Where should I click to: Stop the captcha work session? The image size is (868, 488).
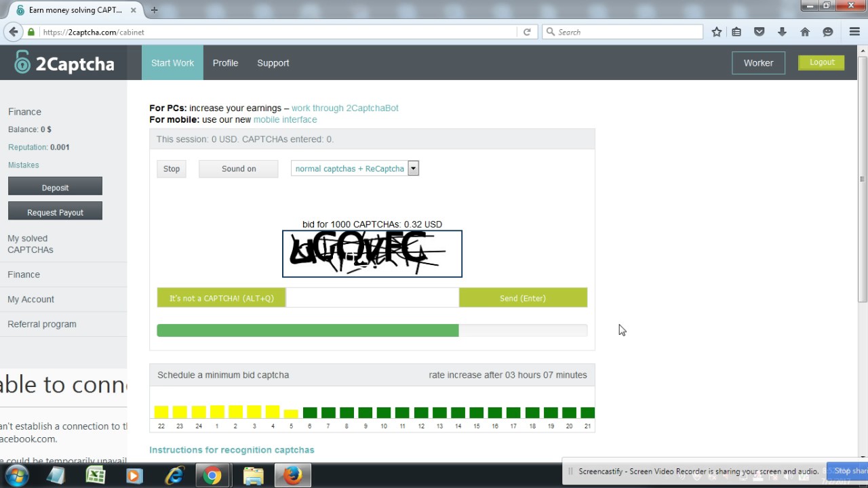point(172,169)
